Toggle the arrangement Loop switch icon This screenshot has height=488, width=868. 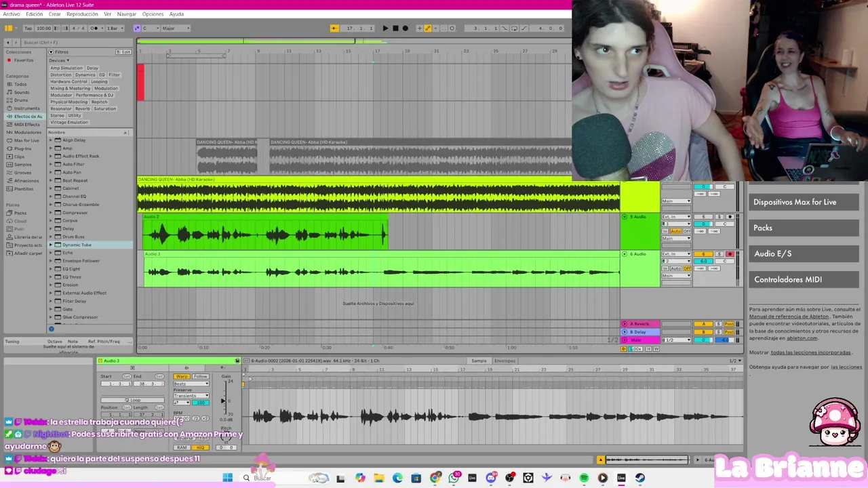[x=514, y=28]
